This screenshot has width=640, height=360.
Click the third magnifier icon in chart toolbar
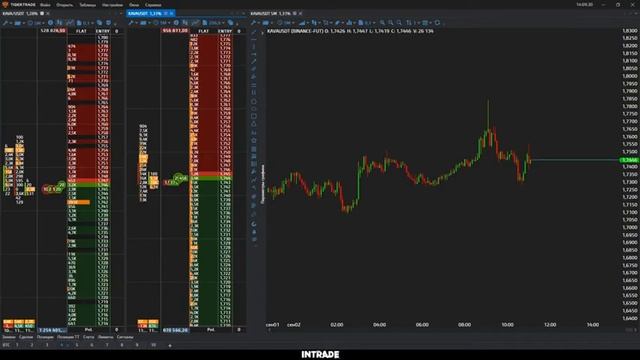coord(399,23)
